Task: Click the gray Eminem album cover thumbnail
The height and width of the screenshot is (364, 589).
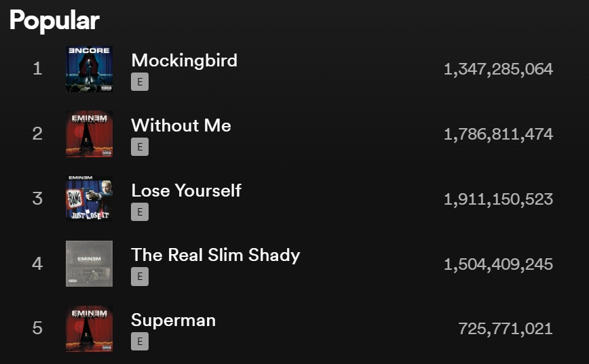Action: click(89, 264)
